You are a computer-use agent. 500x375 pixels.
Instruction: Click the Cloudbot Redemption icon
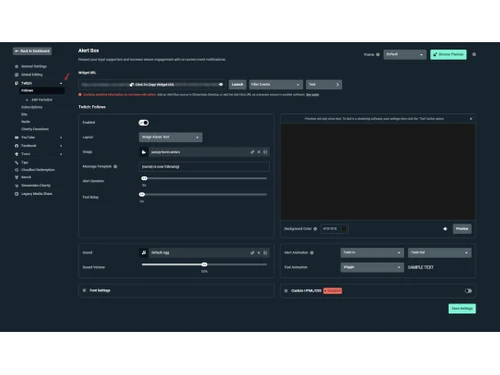pyautogui.click(x=16, y=170)
